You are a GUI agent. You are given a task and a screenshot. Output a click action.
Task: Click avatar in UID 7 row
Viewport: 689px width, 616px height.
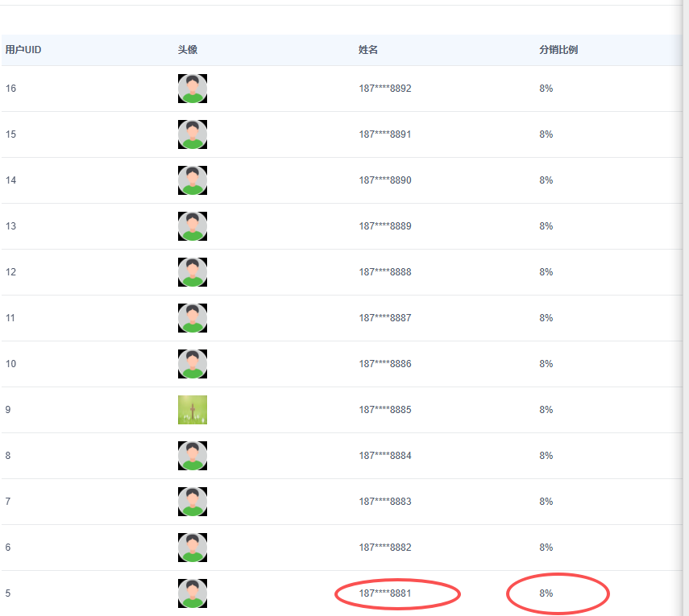[x=193, y=502]
